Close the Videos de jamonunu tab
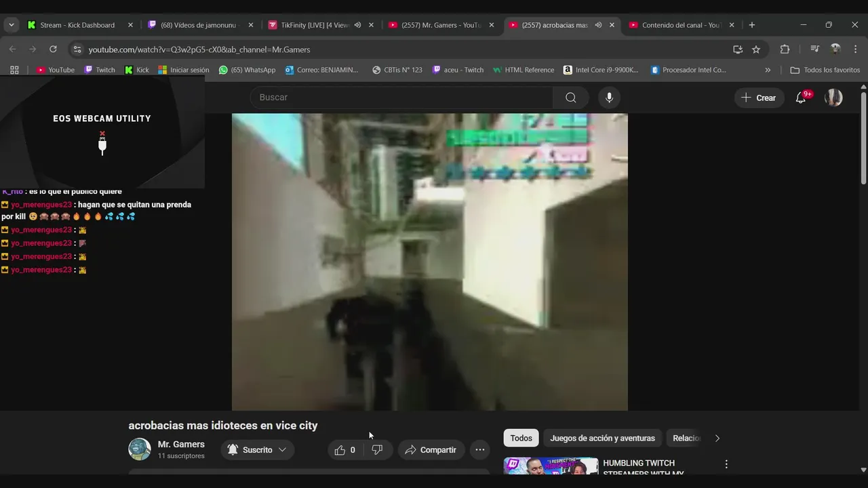The width and height of the screenshot is (868, 488). pos(250,25)
